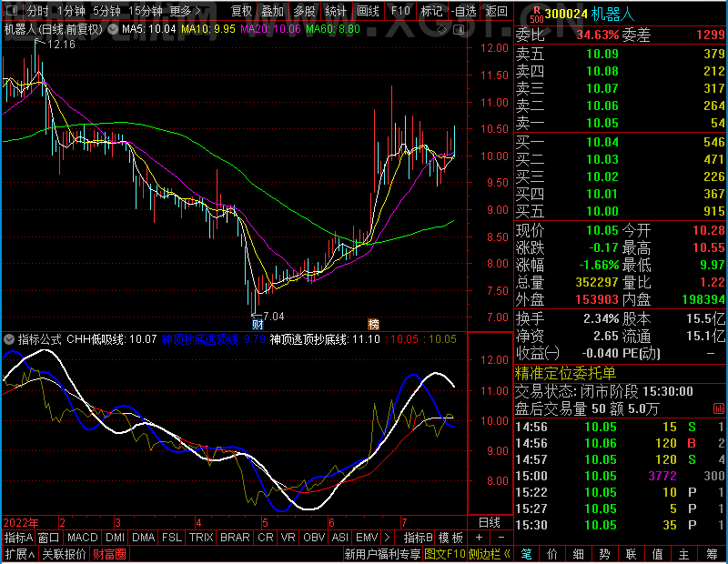Screen dimensions: 728x564
Task: Click the 窗口 window button
Action: tap(49, 538)
